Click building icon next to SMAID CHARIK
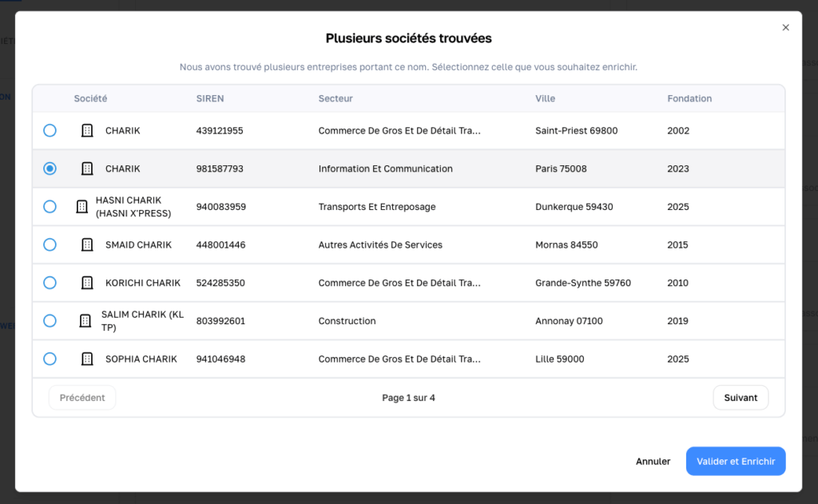This screenshot has height=504, width=818. (x=87, y=245)
